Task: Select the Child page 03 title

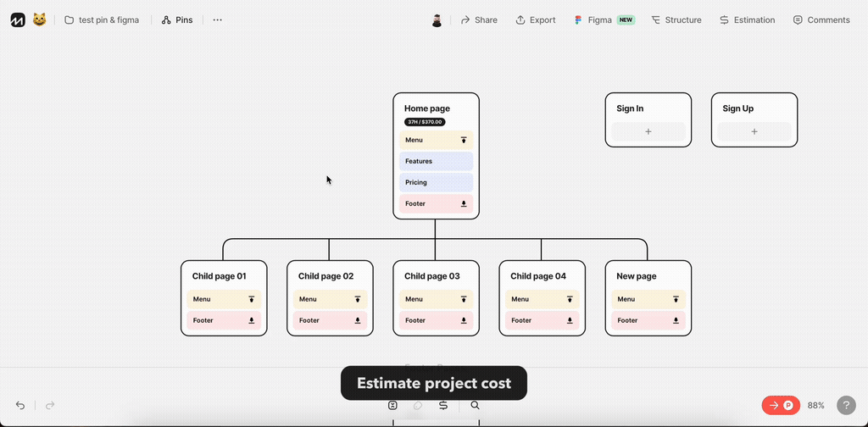Action: [431, 276]
